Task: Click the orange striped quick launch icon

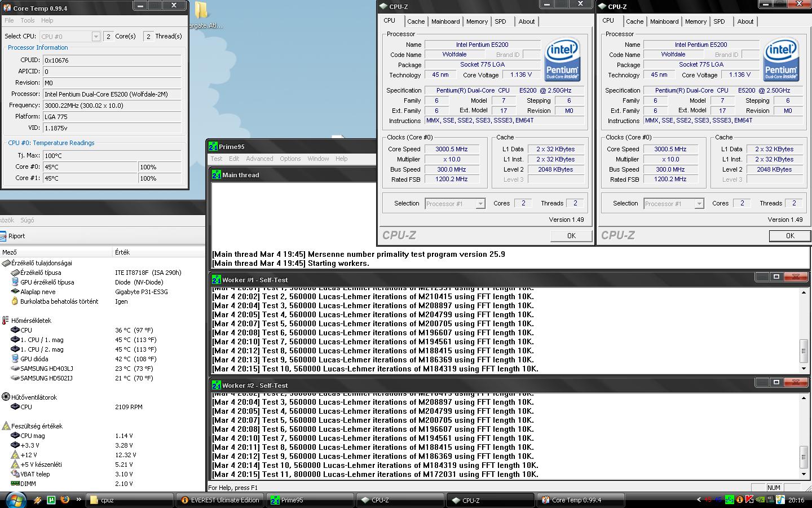Action: (38, 500)
